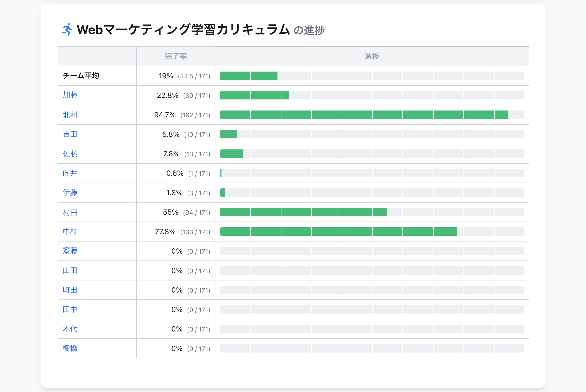Screen dimensions: 586x392
Task: Open 村田's progress details
Action: tap(70, 212)
